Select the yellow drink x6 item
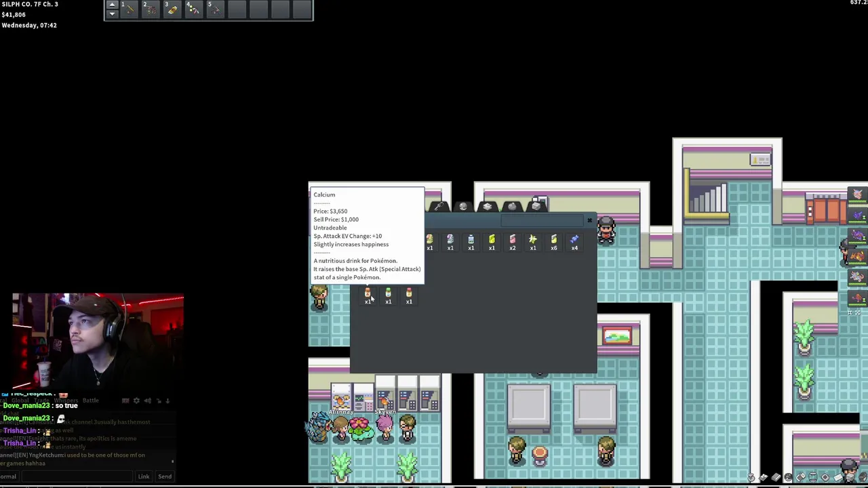The width and height of the screenshot is (868, 488). (554, 242)
